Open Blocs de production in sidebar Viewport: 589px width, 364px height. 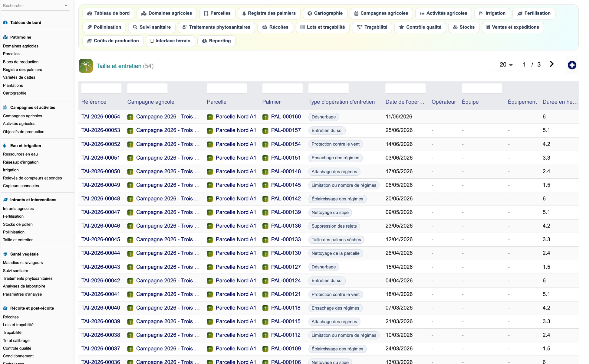[x=21, y=62]
